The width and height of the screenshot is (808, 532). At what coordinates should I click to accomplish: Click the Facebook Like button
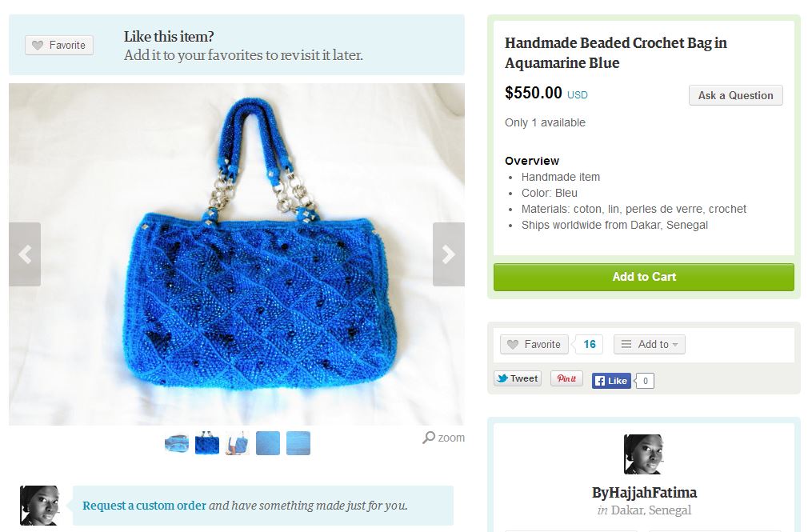[611, 381]
